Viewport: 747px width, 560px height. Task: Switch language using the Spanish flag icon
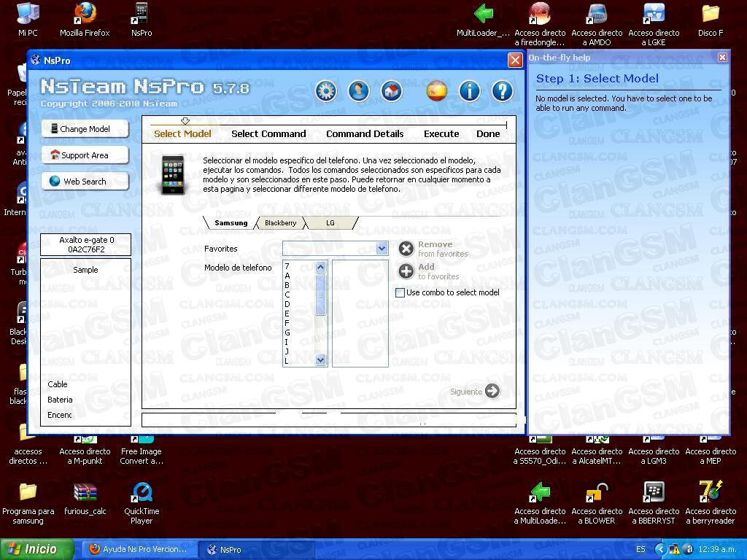point(438,91)
